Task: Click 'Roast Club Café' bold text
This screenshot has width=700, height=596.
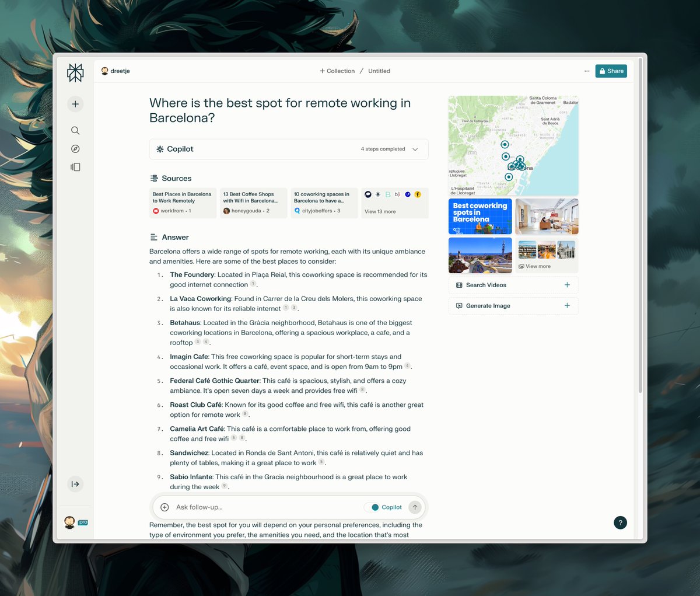Action: click(196, 405)
